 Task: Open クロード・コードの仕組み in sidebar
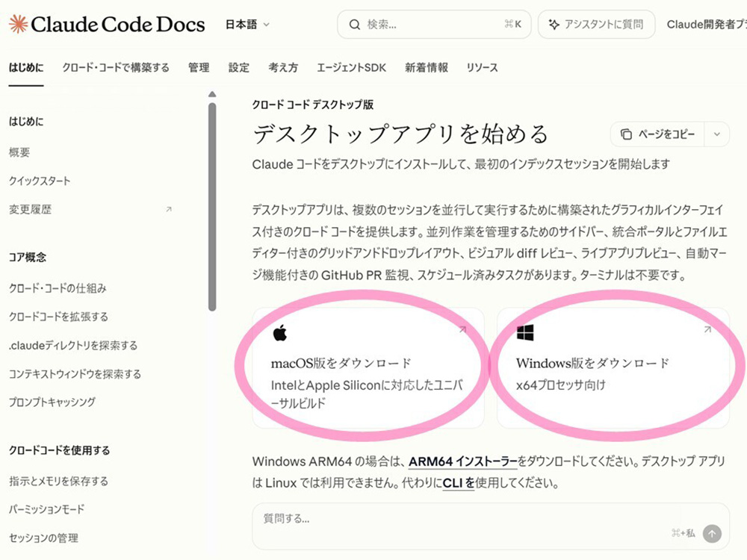point(58,288)
